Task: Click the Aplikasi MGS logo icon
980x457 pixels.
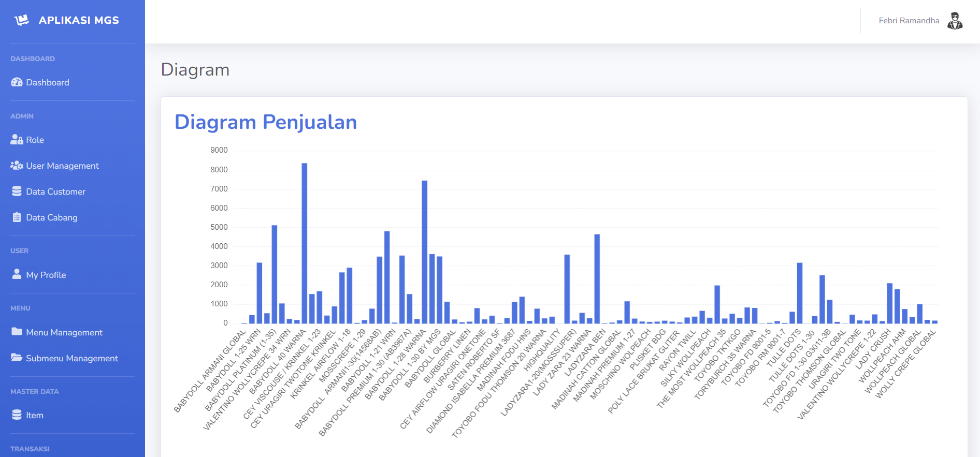Action: 22,20
